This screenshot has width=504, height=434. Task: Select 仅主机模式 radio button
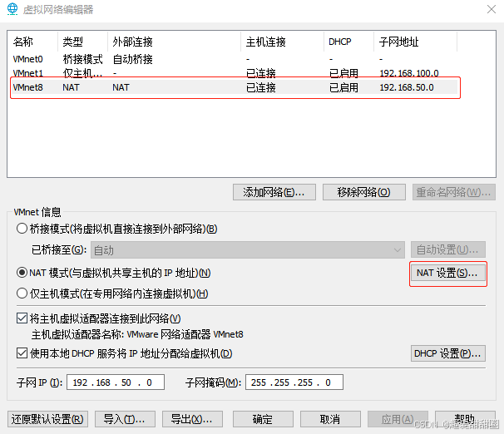click(22, 293)
